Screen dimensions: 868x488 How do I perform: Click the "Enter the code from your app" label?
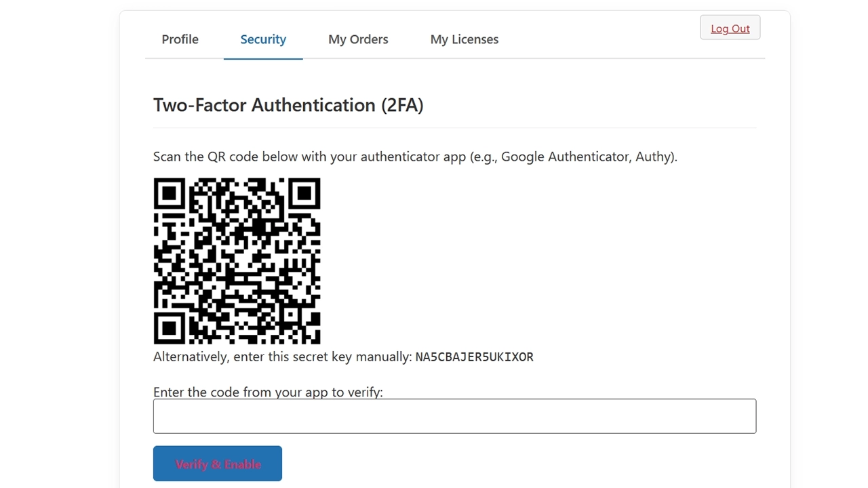tap(268, 392)
